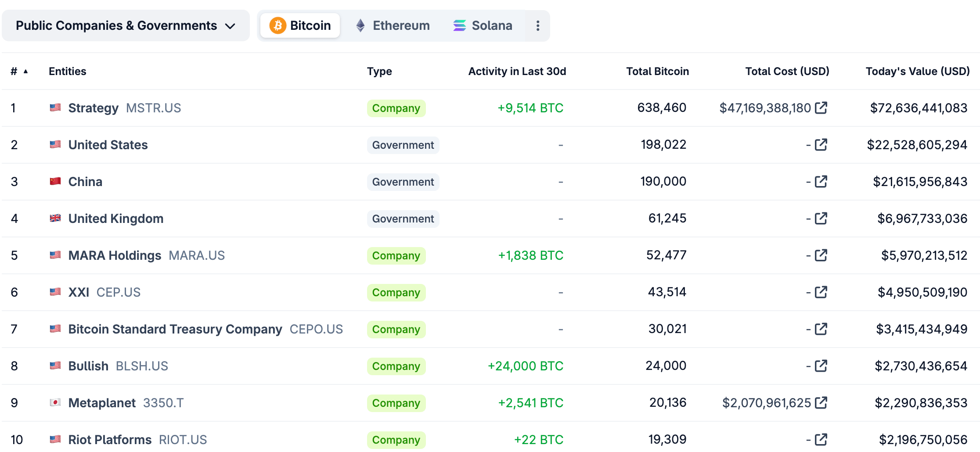The width and height of the screenshot is (980, 452).
Task: Click the MARA.US ticker link
Action: point(196,255)
